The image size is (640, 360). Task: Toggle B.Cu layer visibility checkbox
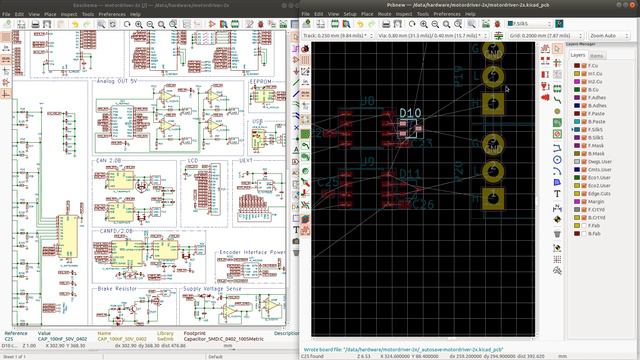click(x=584, y=90)
